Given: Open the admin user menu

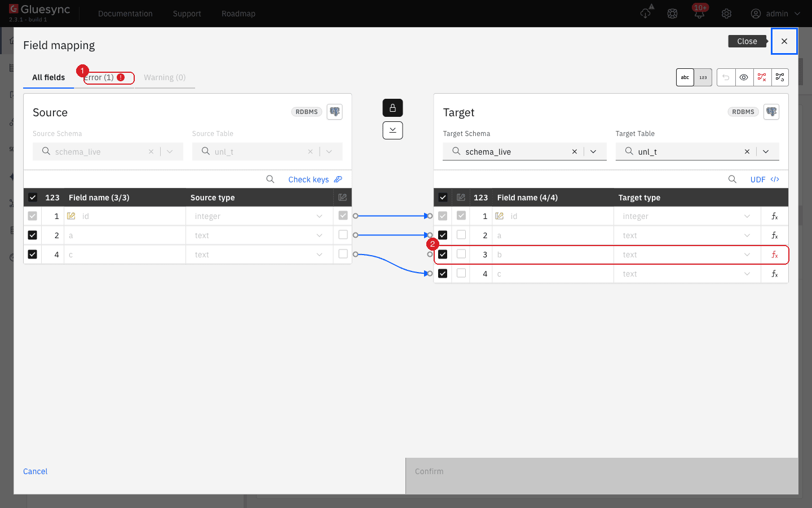Looking at the screenshot, I should tap(776, 14).
